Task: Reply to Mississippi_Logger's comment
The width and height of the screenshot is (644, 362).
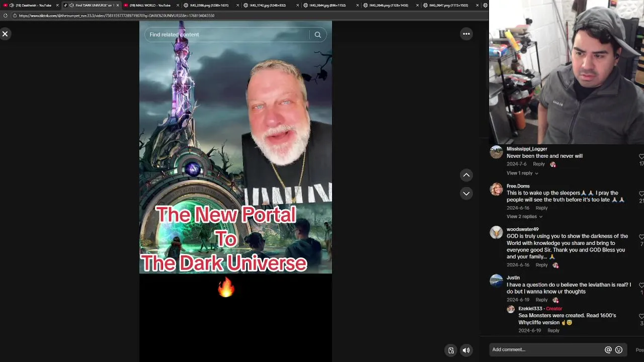Action: 539,164
